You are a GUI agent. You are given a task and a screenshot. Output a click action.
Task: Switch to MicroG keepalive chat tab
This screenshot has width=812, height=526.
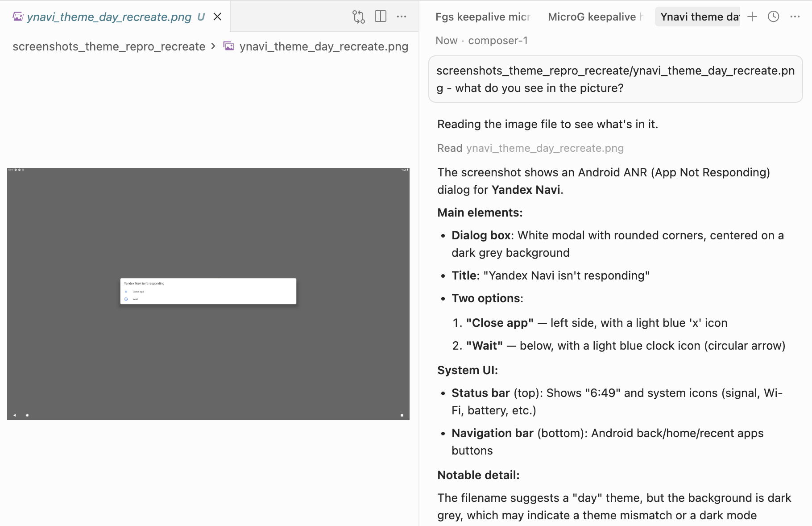595,17
